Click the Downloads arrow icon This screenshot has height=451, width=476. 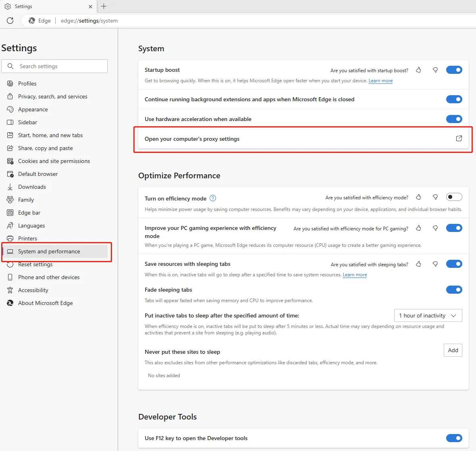[x=10, y=187]
